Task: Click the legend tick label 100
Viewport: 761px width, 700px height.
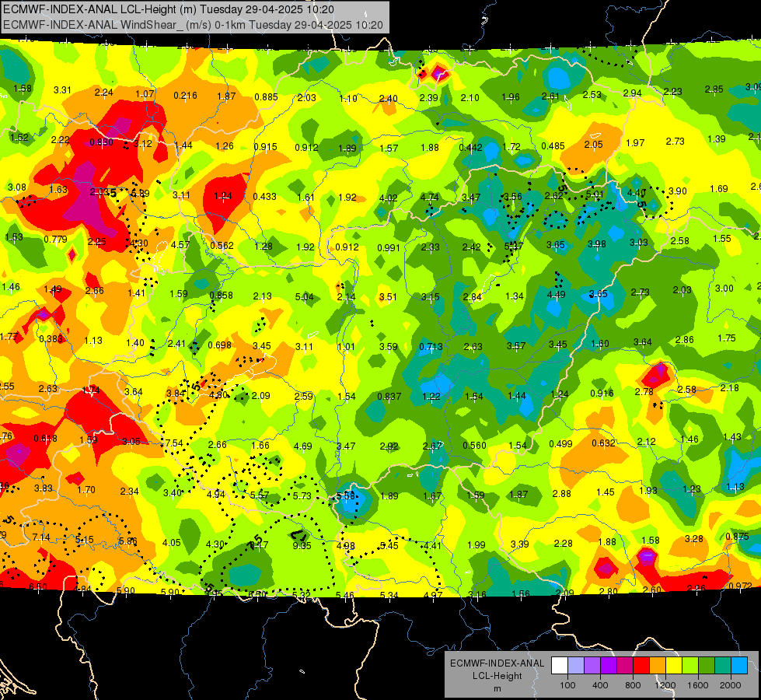Action: coord(568,685)
